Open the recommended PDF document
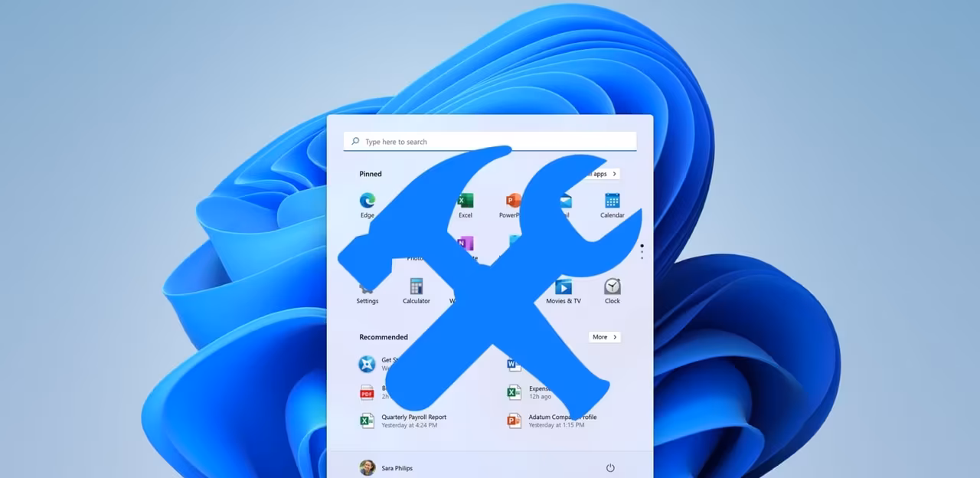 367,392
